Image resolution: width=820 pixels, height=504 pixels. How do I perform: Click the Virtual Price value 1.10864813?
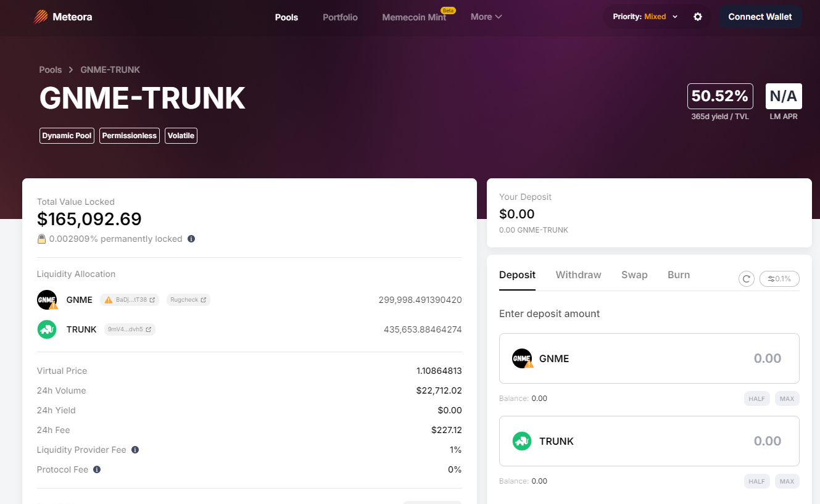click(439, 371)
